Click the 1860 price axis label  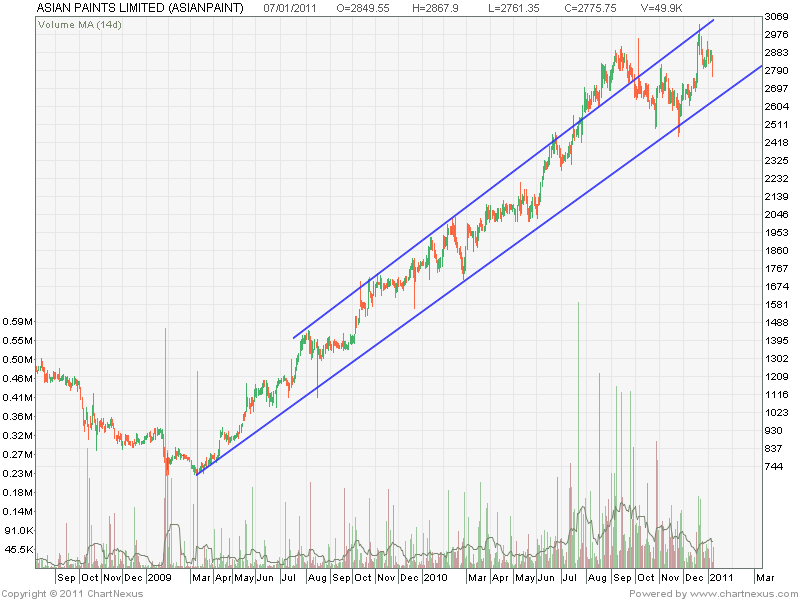coord(776,251)
